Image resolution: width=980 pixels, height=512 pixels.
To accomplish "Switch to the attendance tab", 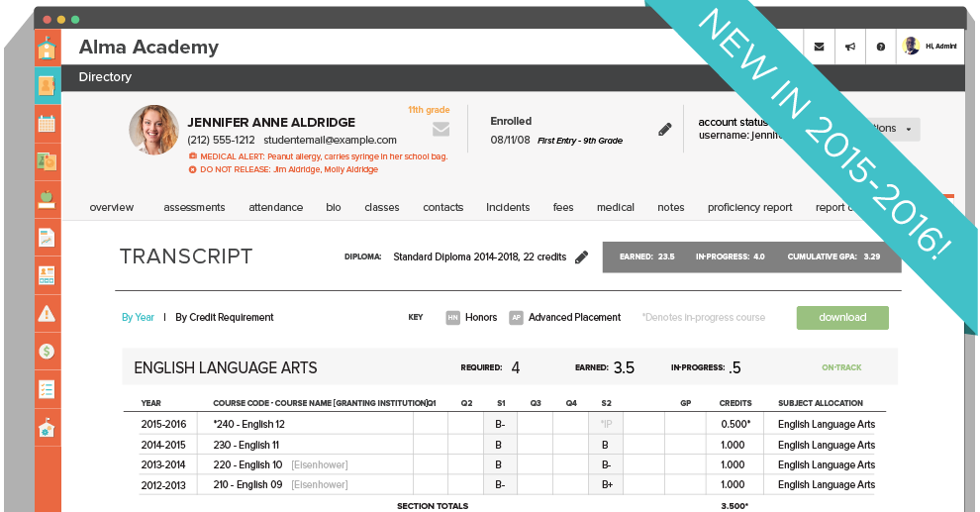I will click(x=275, y=208).
